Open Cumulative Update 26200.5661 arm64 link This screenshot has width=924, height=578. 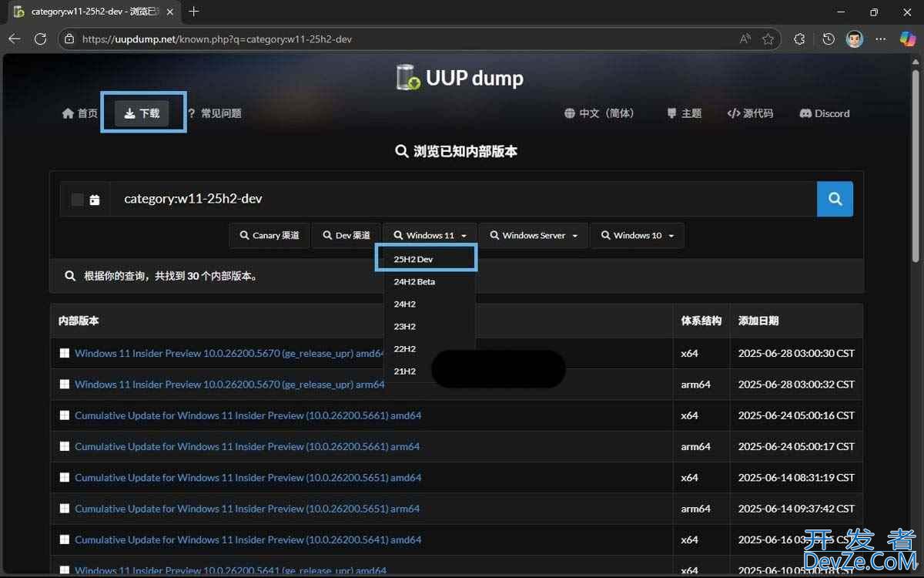coord(247,446)
